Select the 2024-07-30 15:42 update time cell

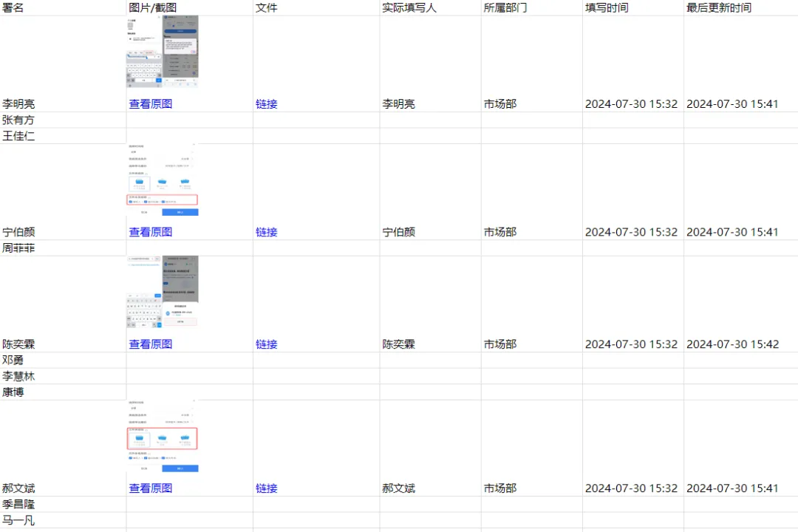732,344
